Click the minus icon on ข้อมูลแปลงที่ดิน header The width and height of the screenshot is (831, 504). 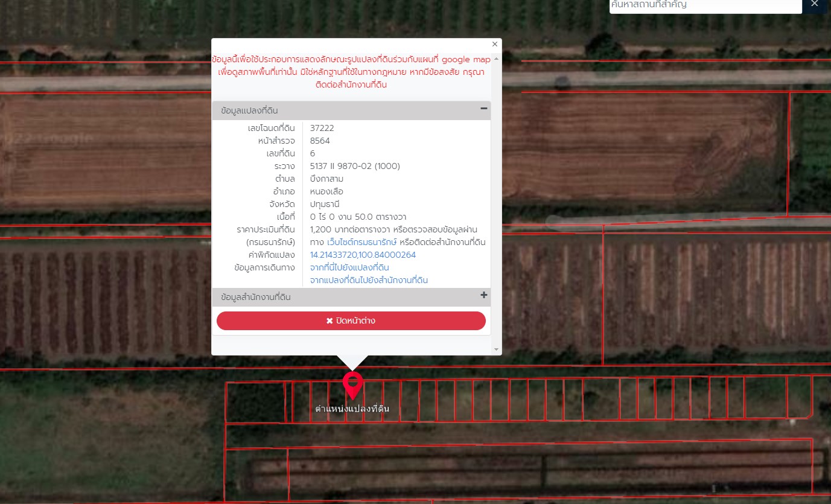[483, 109]
